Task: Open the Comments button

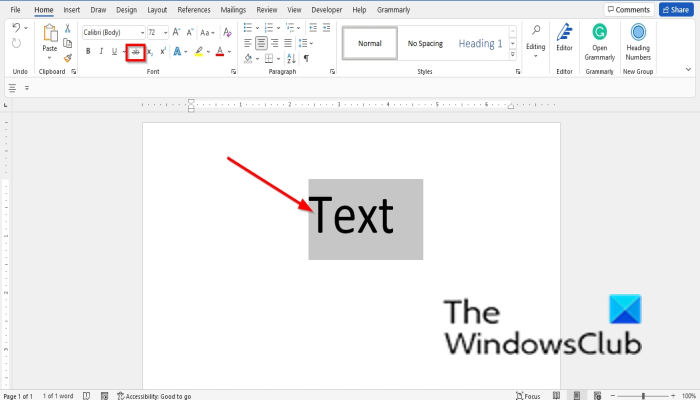Action: tap(627, 9)
